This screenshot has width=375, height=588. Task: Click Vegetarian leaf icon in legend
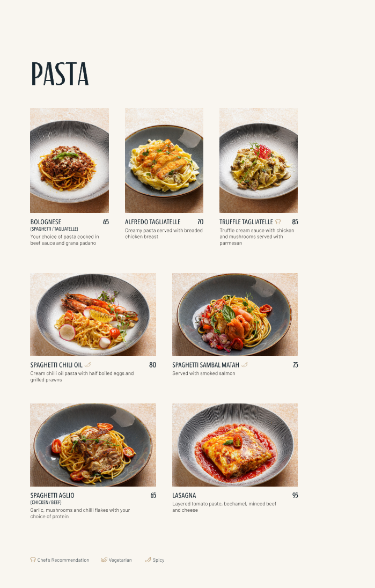point(104,560)
